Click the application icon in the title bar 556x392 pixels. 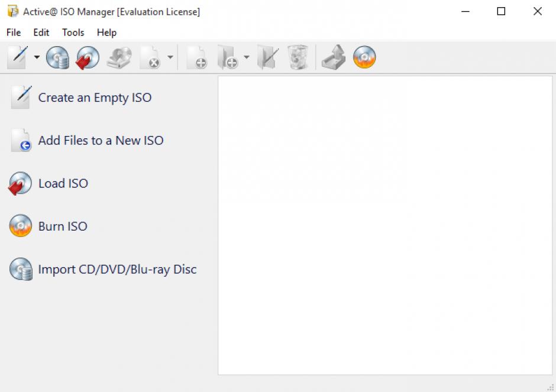tap(13, 11)
